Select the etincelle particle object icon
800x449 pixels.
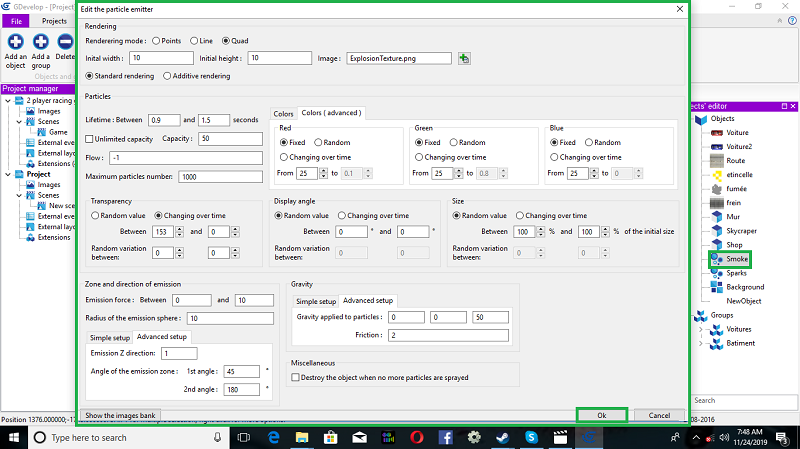click(717, 175)
